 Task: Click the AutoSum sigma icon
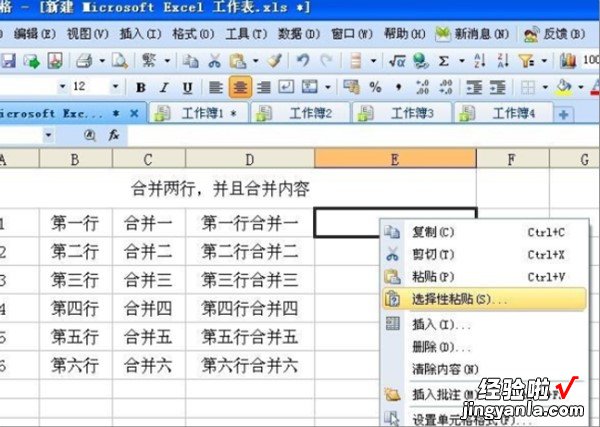click(x=443, y=60)
